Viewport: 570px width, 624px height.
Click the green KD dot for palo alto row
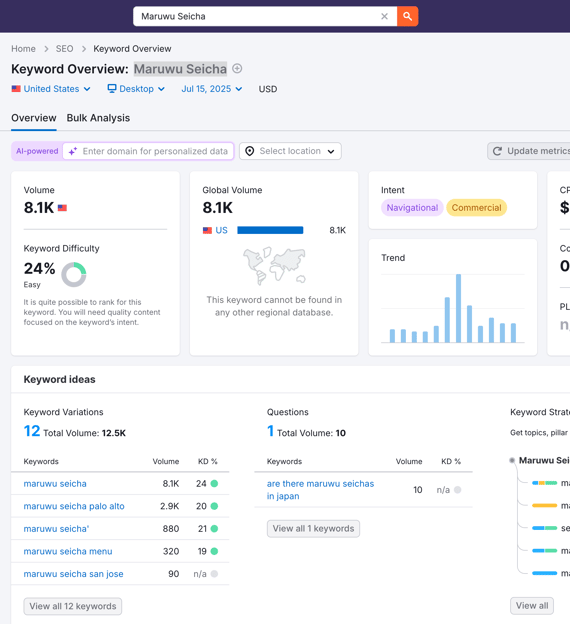[x=214, y=506]
